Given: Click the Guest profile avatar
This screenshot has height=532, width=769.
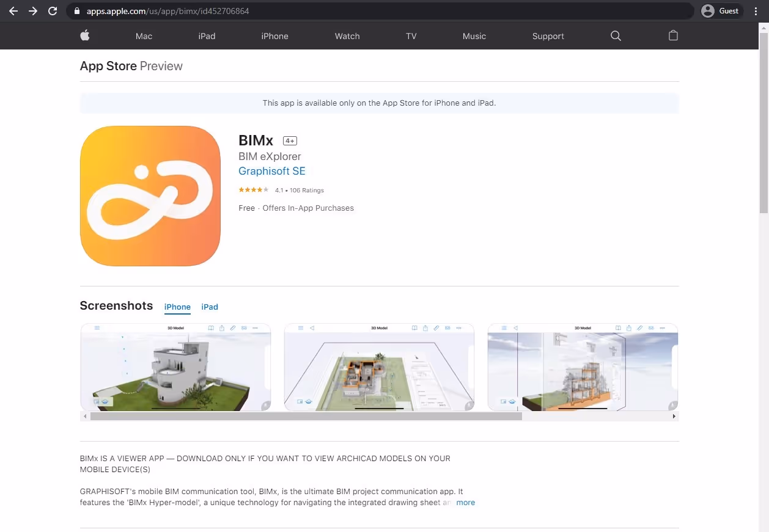Looking at the screenshot, I should point(707,10).
